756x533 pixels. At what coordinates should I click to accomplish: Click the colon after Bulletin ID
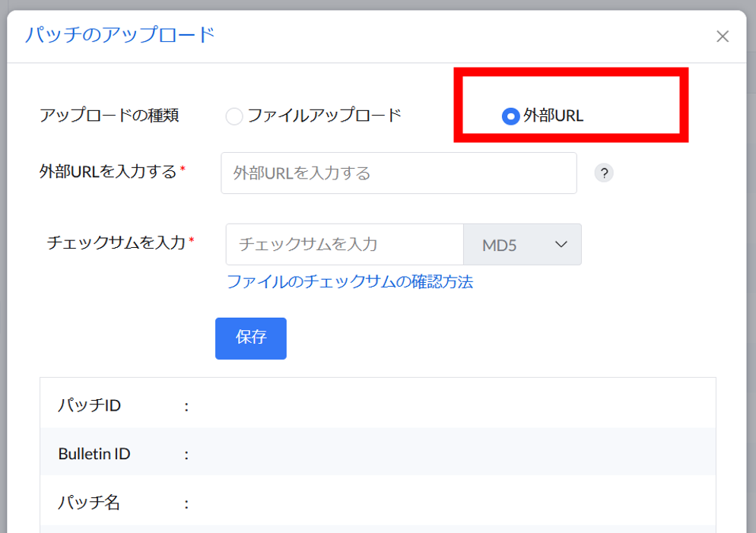pyautogui.click(x=186, y=455)
